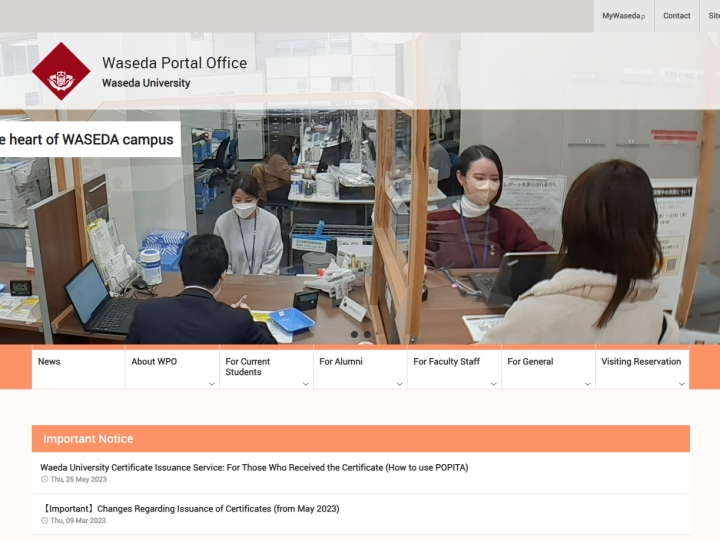Click the Waseda Portal Office title

(x=174, y=63)
